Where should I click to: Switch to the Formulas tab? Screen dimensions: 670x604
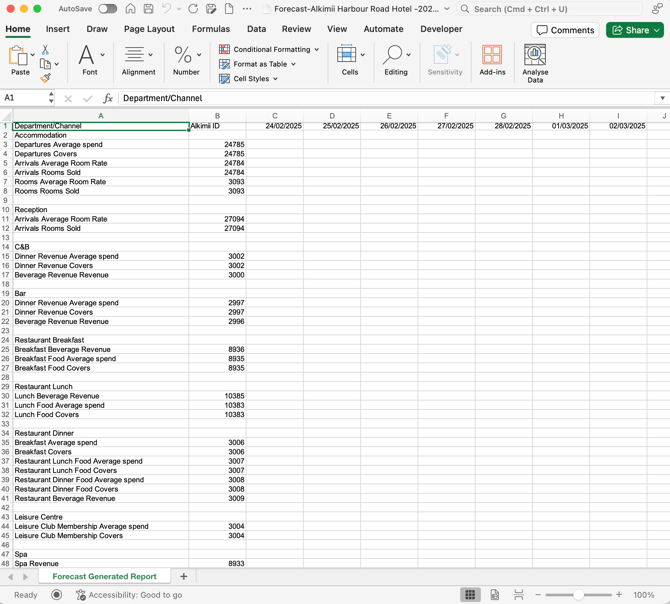[211, 29]
